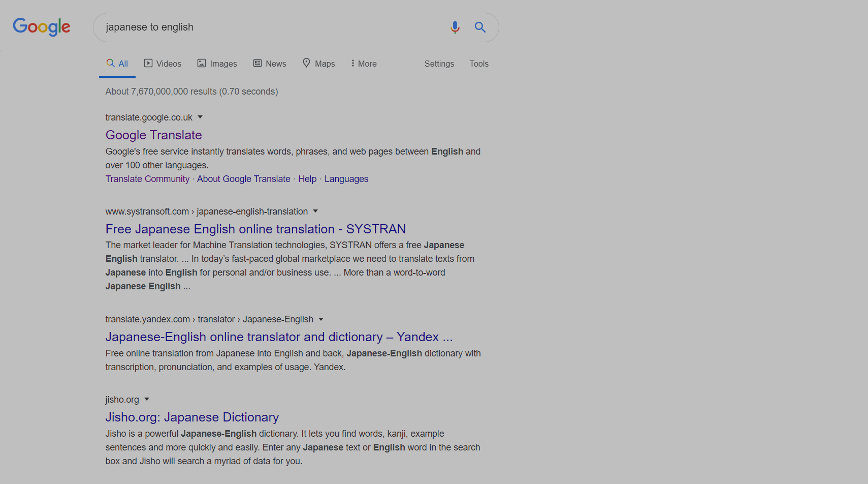Open the Help sitelink
This screenshot has width=868, height=484.
click(307, 179)
